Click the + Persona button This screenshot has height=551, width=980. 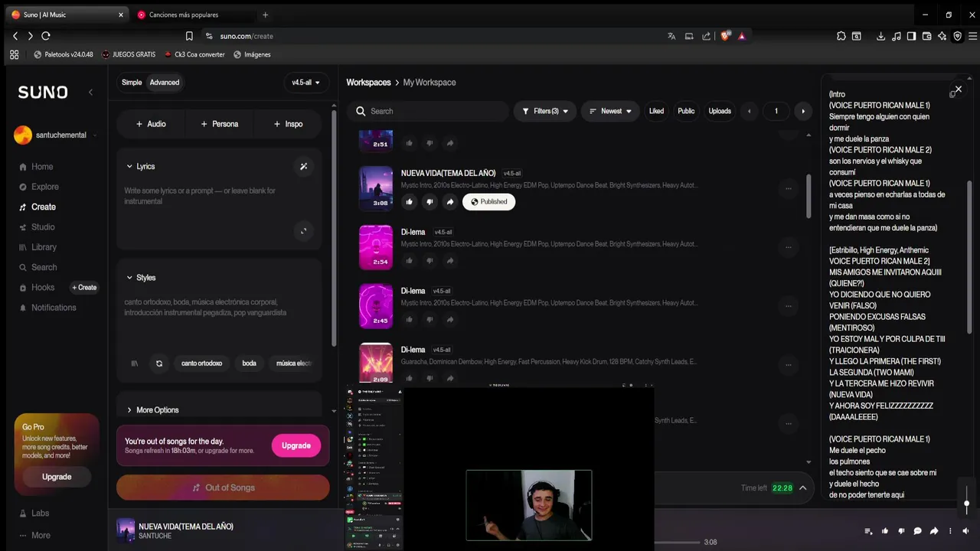(x=220, y=124)
